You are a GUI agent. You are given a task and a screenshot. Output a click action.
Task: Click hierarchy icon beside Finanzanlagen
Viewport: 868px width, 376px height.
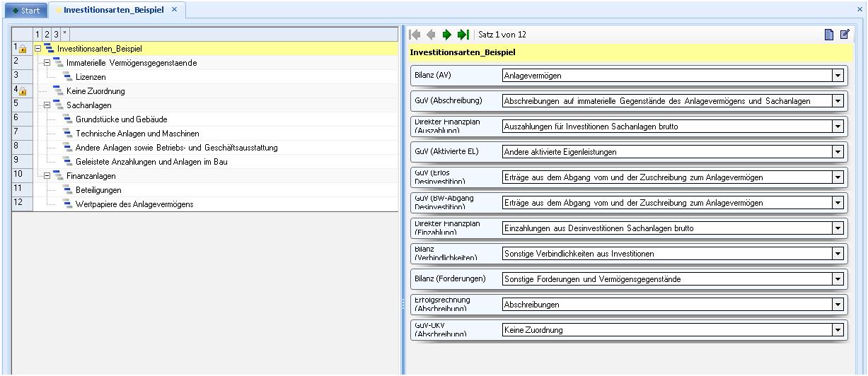click(x=58, y=176)
